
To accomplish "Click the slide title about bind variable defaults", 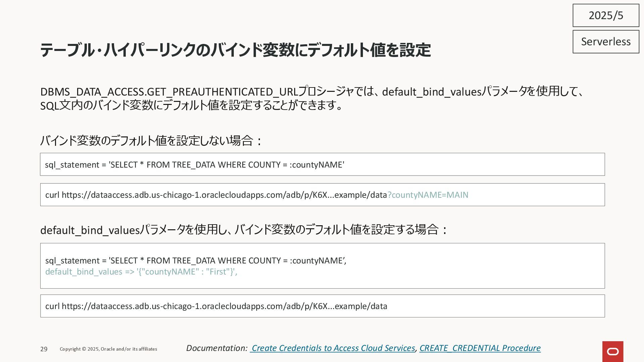I will pos(235,50).
